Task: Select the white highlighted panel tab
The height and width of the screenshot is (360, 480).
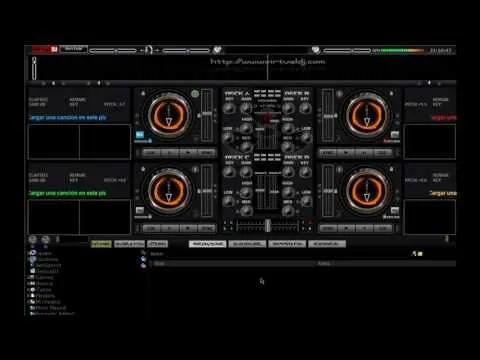Action: pos(207,244)
